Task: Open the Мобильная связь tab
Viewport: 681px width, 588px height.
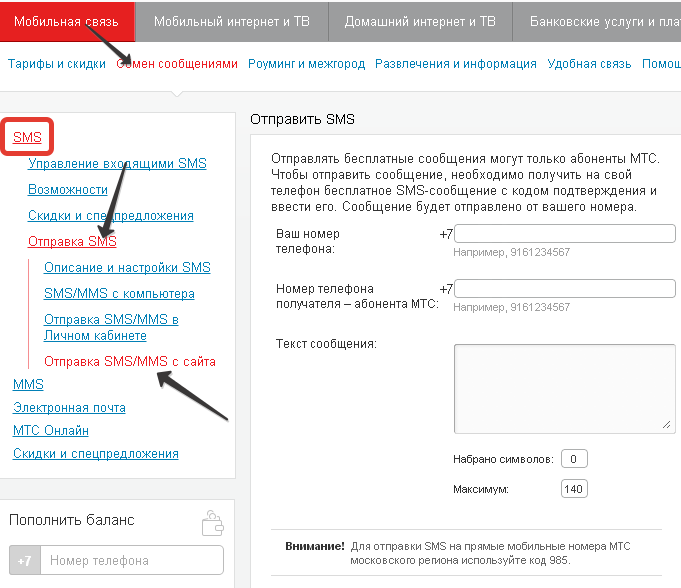Action: [x=66, y=21]
